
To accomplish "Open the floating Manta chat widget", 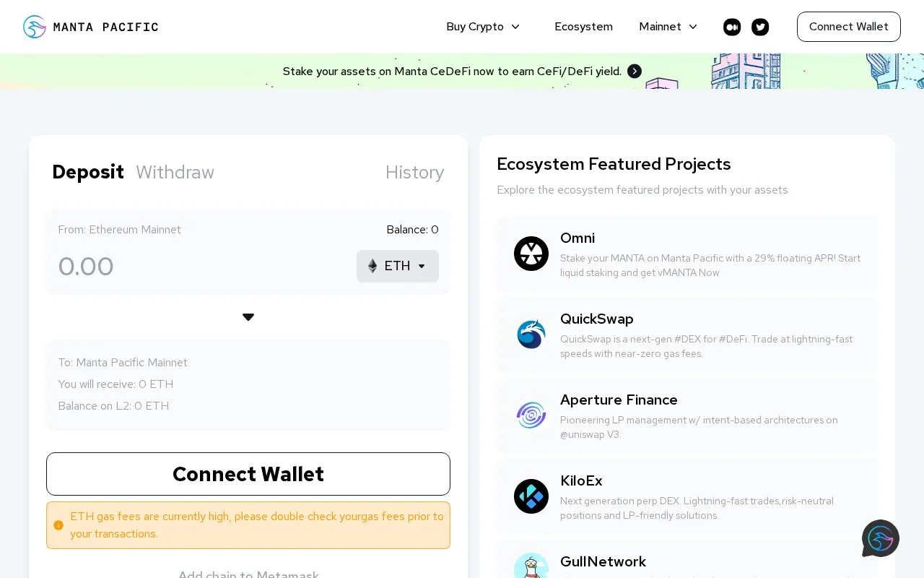I will (881, 538).
